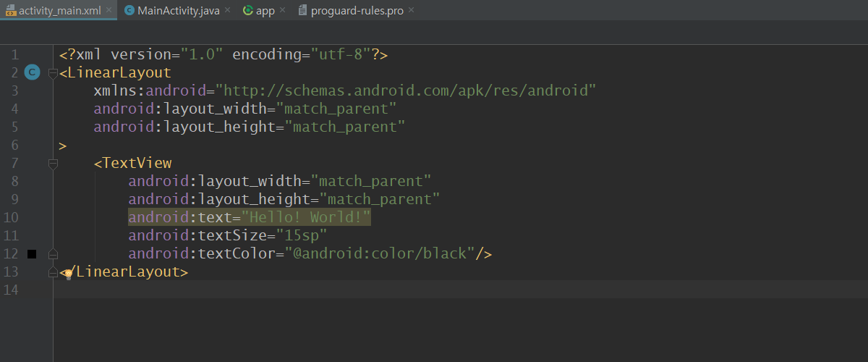Click the activity_main.xml file icon in tab
The width and height of the screenshot is (868, 362).
9,10
